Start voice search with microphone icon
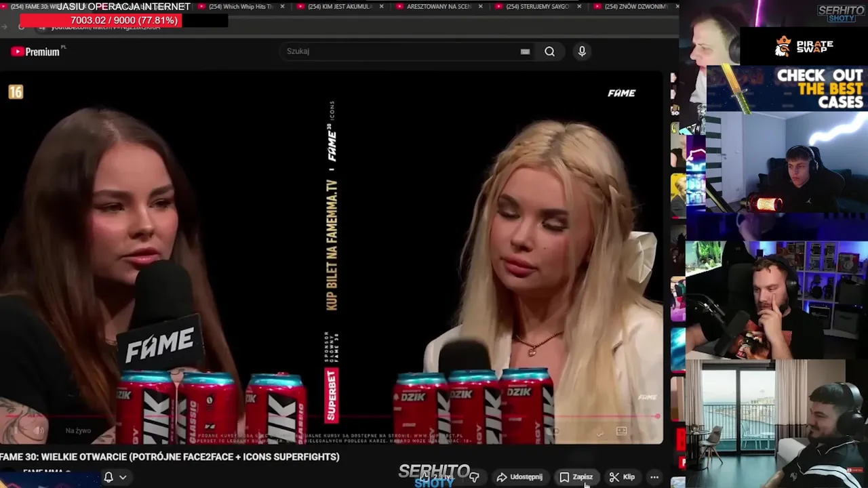This screenshot has width=868, height=488. [x=582, y=52]
